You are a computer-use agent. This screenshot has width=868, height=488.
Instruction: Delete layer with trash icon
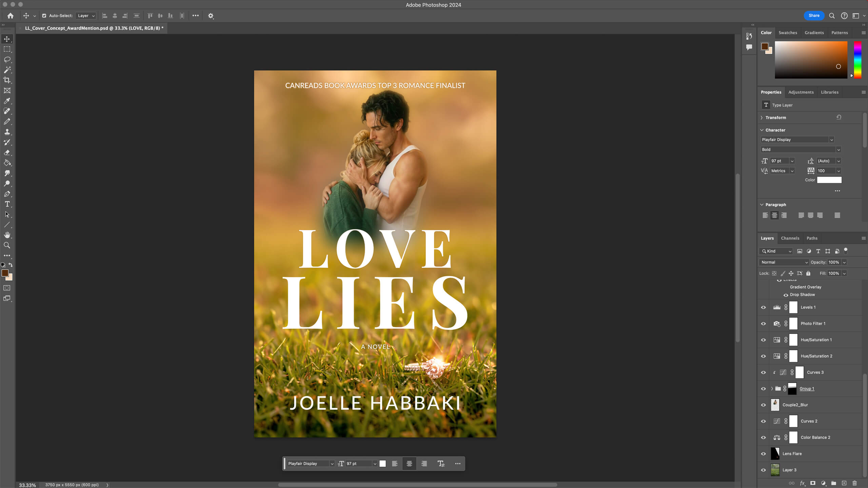coord(854,483)
